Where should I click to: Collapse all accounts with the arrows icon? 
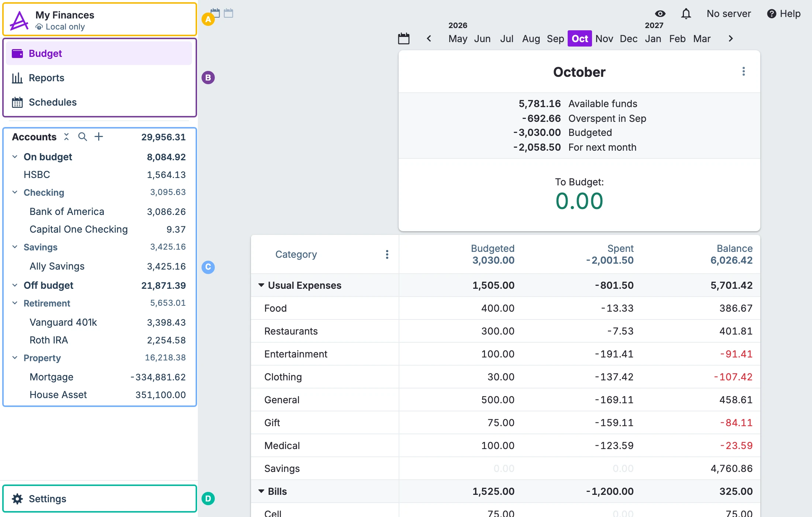tap(66, 137)
